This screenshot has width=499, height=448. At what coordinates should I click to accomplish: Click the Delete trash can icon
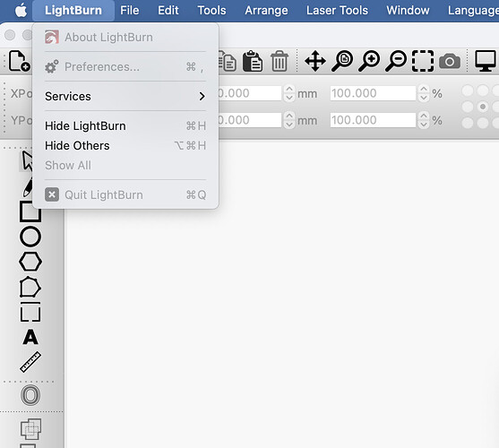pos(280,61)
